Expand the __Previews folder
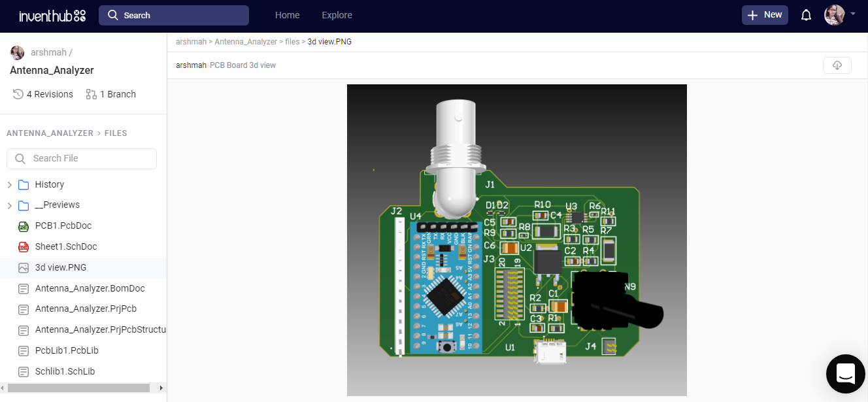The width and height of the screenshot is (868, 402). [9, 205]
